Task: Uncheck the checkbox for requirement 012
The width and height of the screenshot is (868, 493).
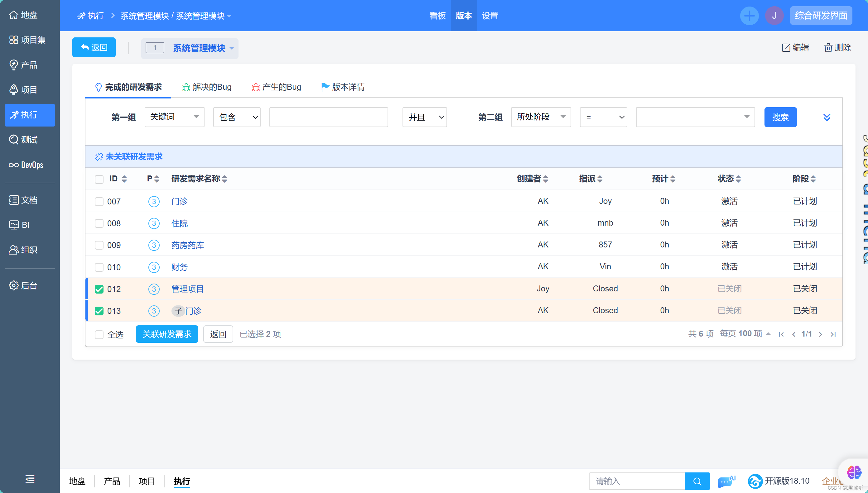Action: pyautogui.click(x=99, y=289)
